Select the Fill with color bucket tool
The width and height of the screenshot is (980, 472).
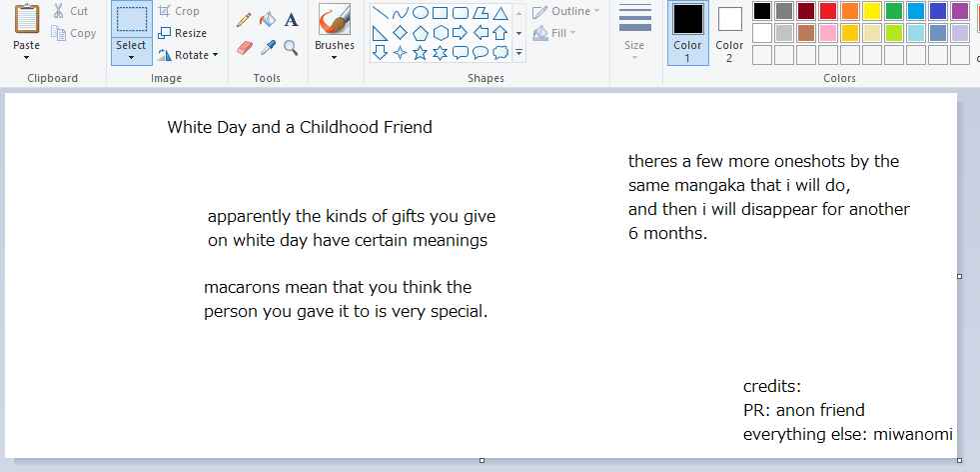pos(268,20)
